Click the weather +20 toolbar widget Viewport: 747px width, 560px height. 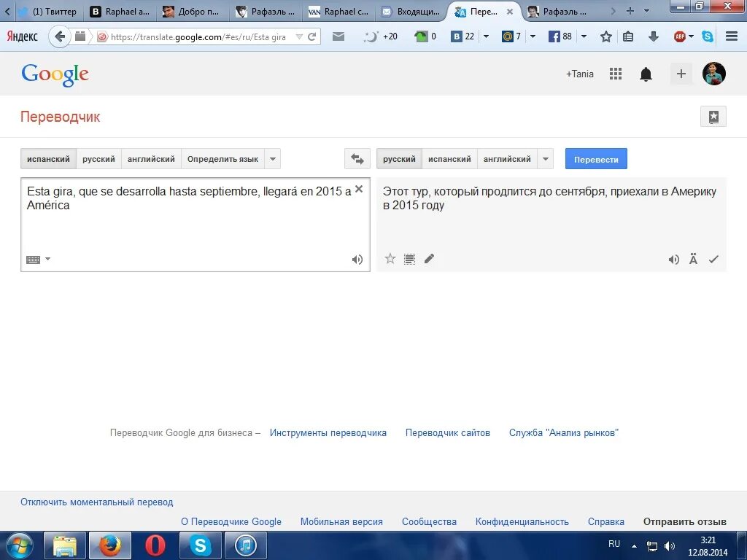381,36
